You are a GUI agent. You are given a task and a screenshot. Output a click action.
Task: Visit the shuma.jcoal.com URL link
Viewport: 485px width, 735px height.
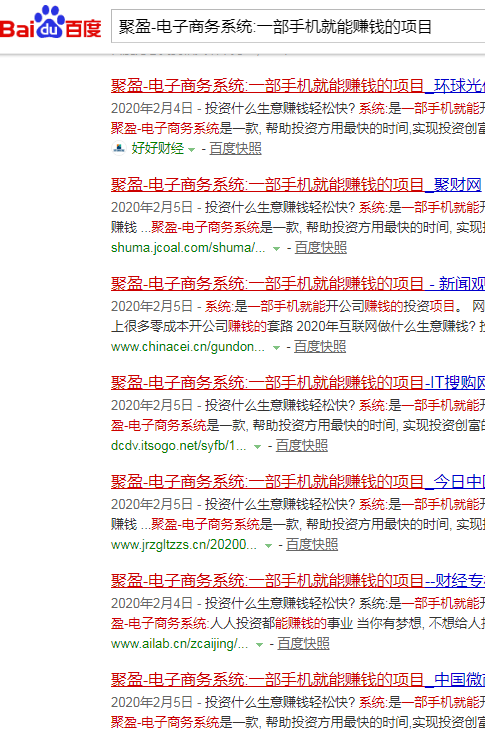188,248
